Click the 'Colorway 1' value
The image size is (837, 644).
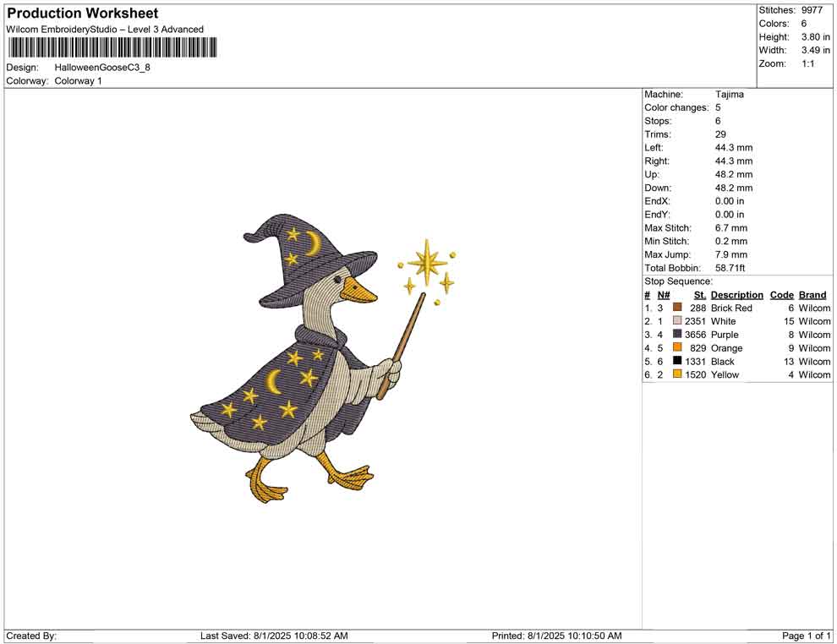click(78, 81)
